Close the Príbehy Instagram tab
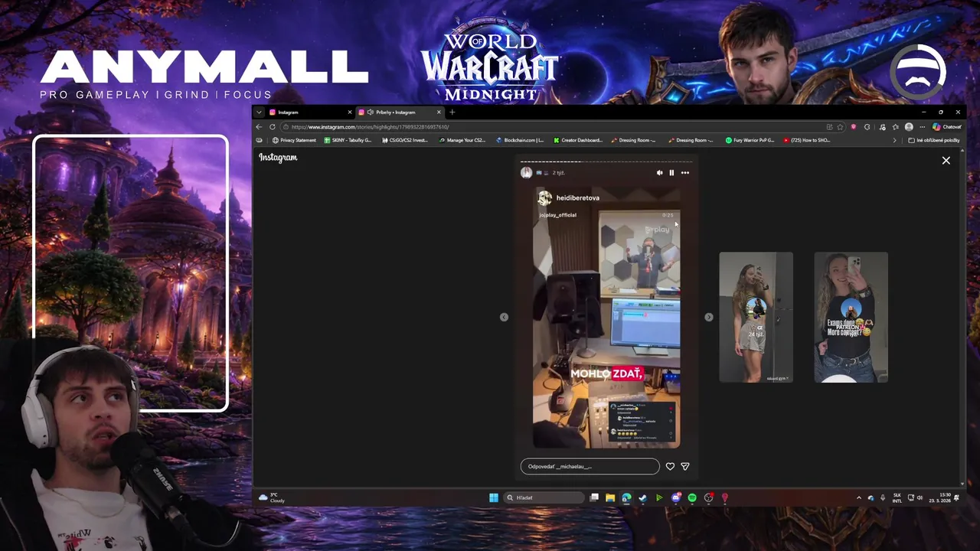This screenshot has width=980, height=551. [439, 112]
